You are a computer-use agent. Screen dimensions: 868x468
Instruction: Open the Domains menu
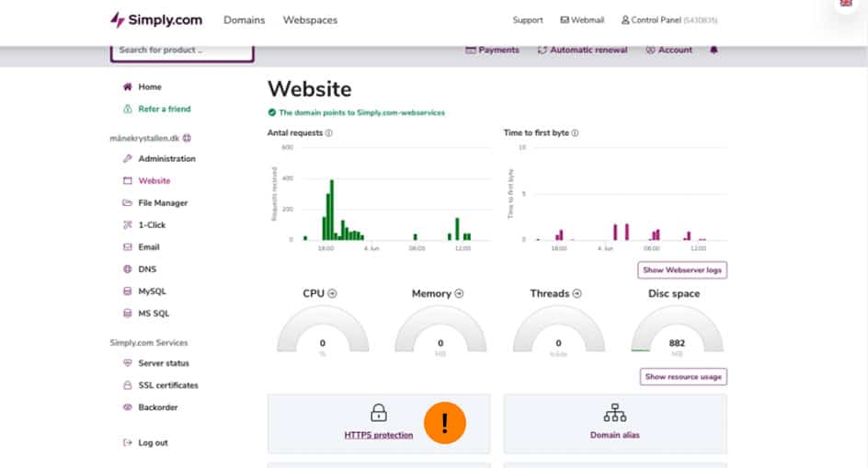(245, 20)
